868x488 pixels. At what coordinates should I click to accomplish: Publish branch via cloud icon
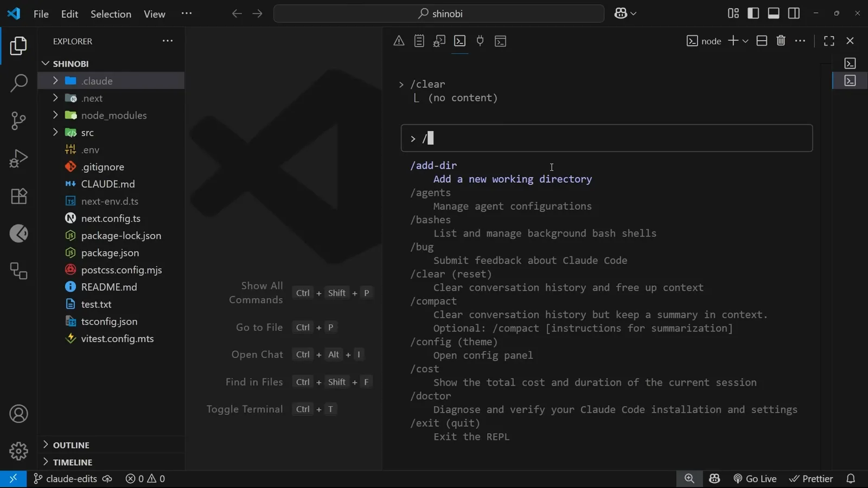tap(107, 479)
